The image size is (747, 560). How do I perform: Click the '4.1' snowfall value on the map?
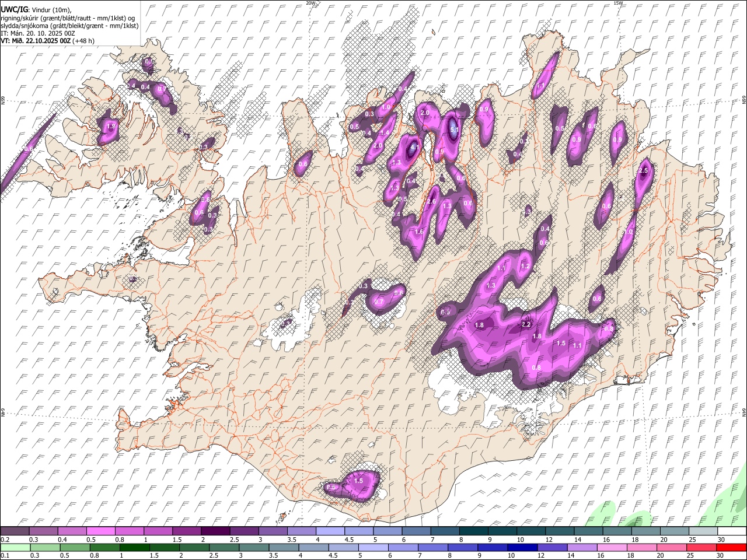[414, 148]
